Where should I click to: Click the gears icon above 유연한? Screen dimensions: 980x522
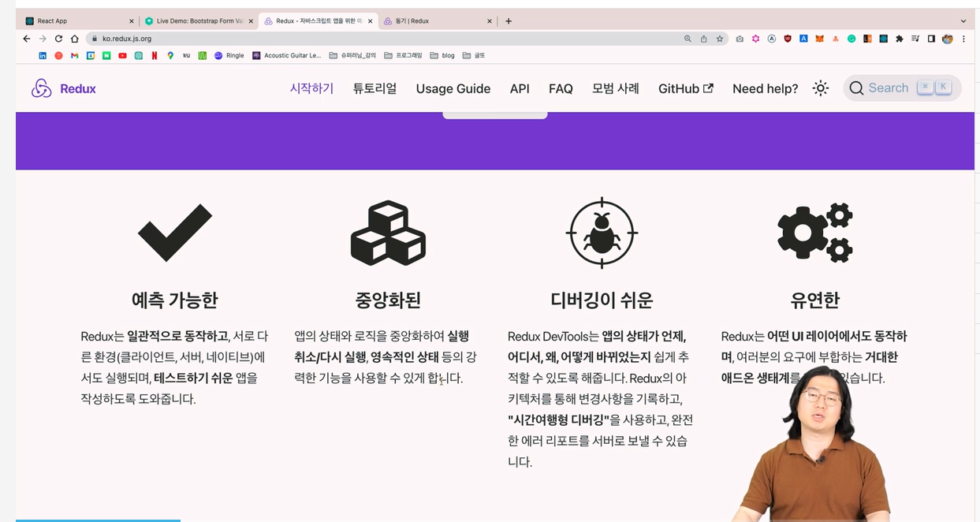[x=815, y=233]
